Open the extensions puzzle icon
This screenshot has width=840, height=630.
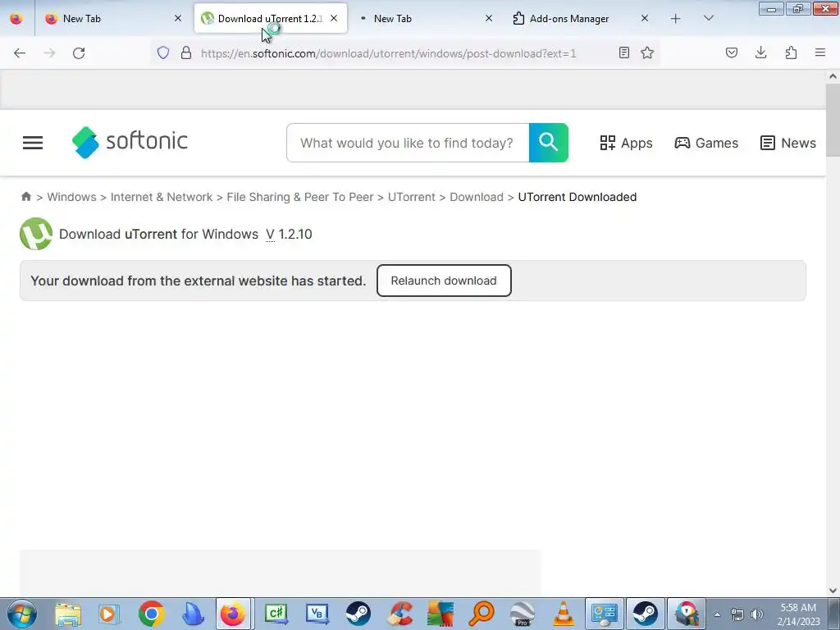791,52
